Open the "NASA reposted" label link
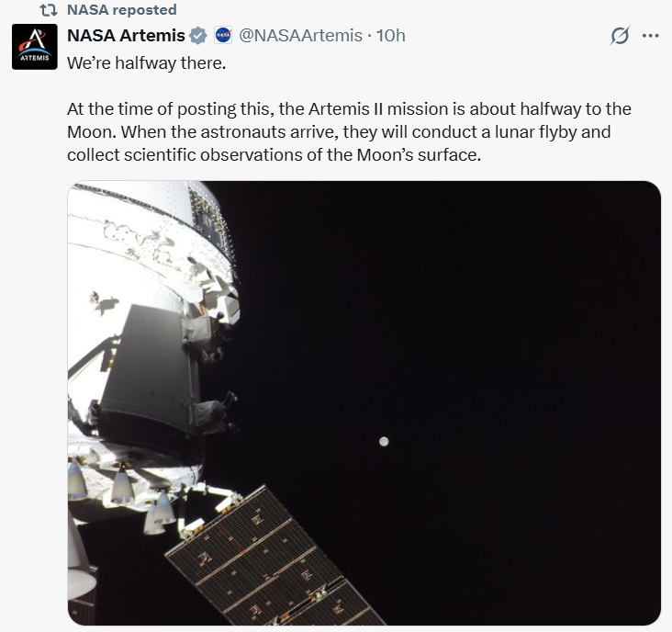The height and width of the screenshot is (632, 672). click(122, 10)
